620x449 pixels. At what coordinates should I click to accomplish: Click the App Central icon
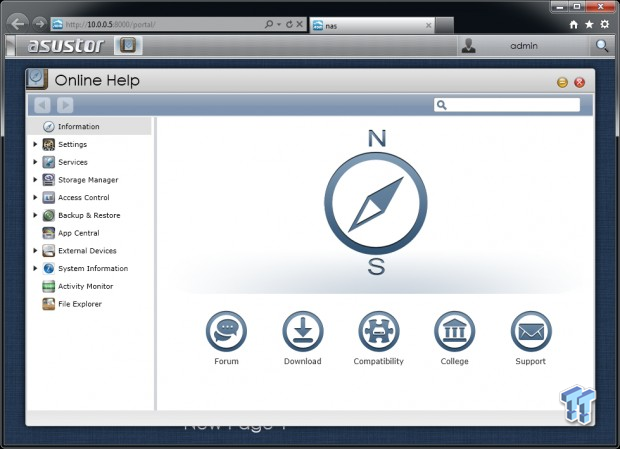49,233
